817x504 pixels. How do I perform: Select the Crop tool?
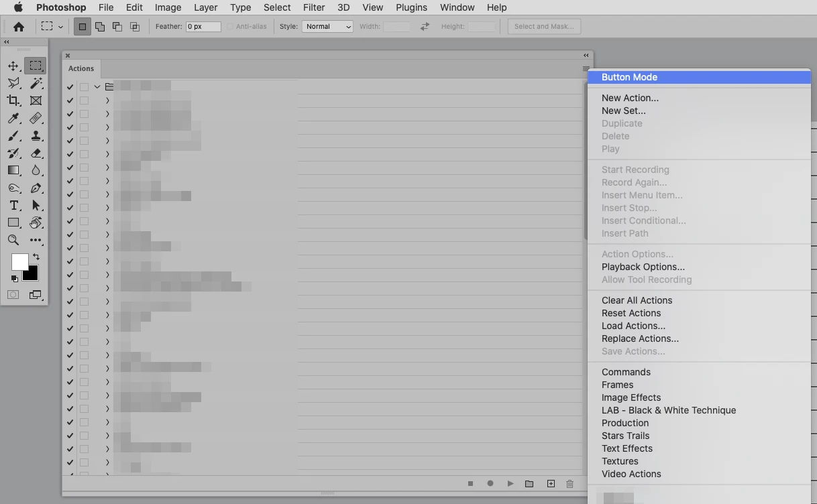(13, 101)
